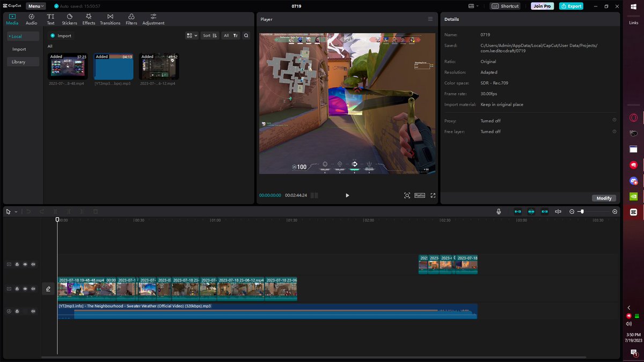The height and width of the screenshot is (362, 644).
Task: Hide the upper overlay video track
Action: [x=25, y=264]
